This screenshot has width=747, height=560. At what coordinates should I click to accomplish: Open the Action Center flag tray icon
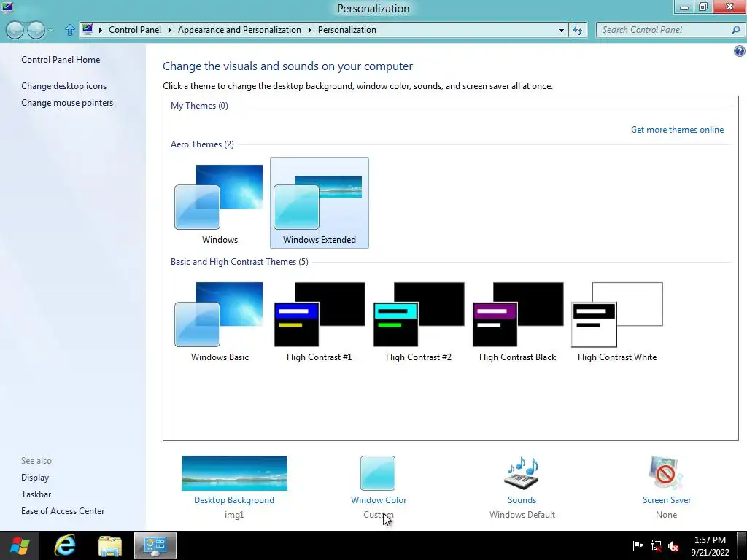tap(638, 546)
